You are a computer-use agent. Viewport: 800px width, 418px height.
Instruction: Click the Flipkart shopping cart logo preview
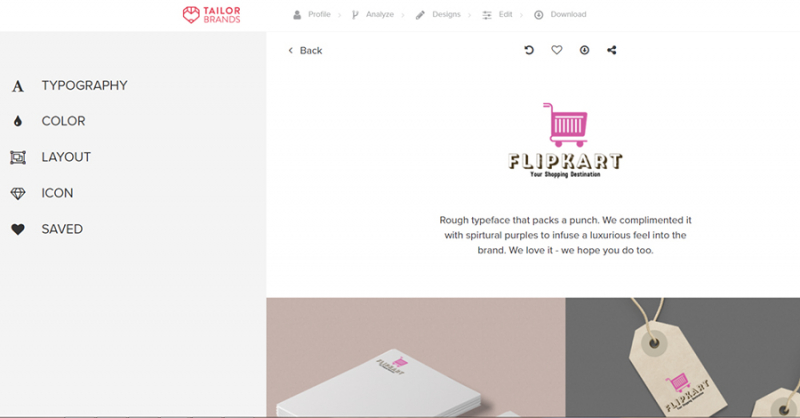coord(565,140)
